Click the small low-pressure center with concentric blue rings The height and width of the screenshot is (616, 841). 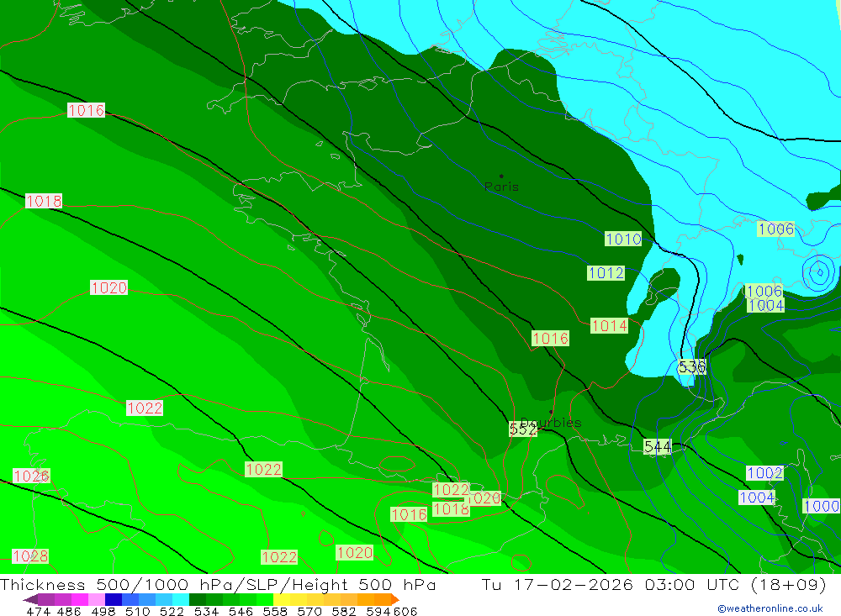point(819,272)
